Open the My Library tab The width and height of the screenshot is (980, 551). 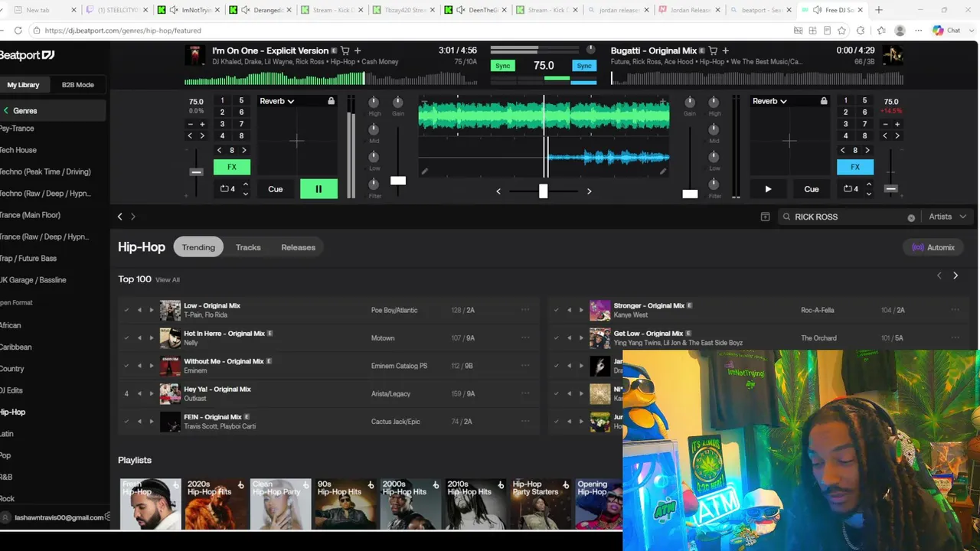(23, 85)
